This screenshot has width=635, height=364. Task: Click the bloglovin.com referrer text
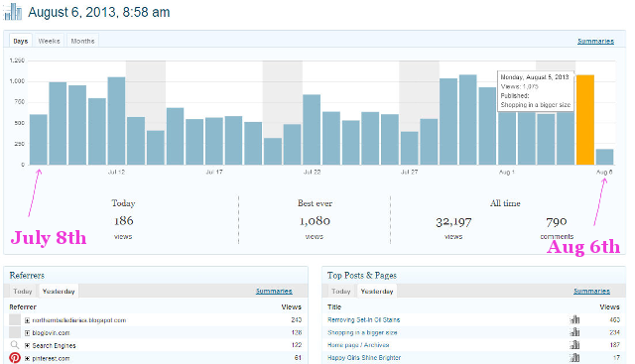coord(51,333)
